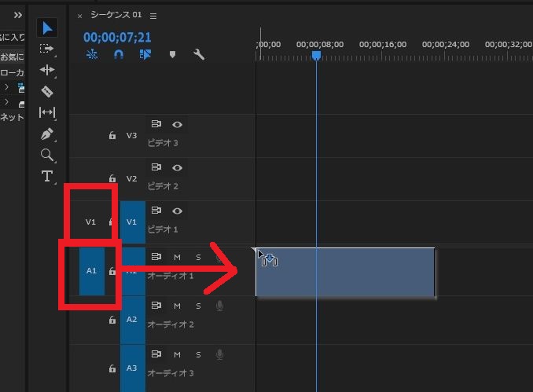Select the Pen tool
The image size is (533, 392).
pyautogui.click(x=47, y=134)
